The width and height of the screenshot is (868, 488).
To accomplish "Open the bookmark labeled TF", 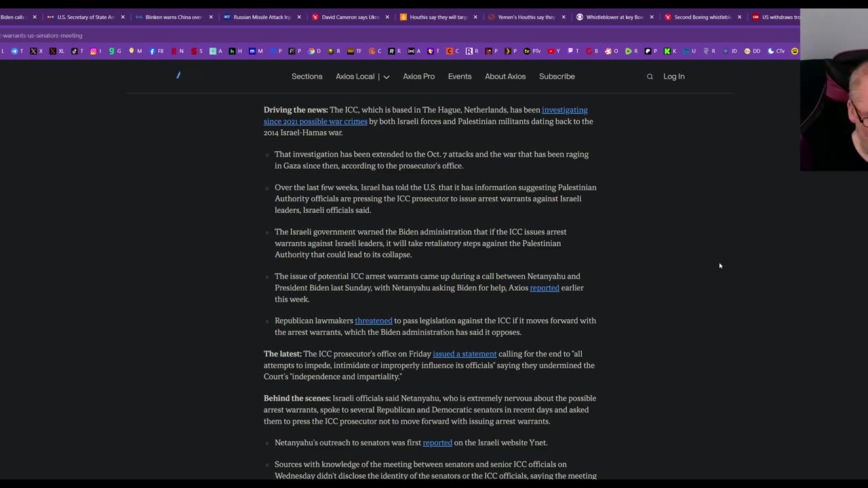I will 355,51.
